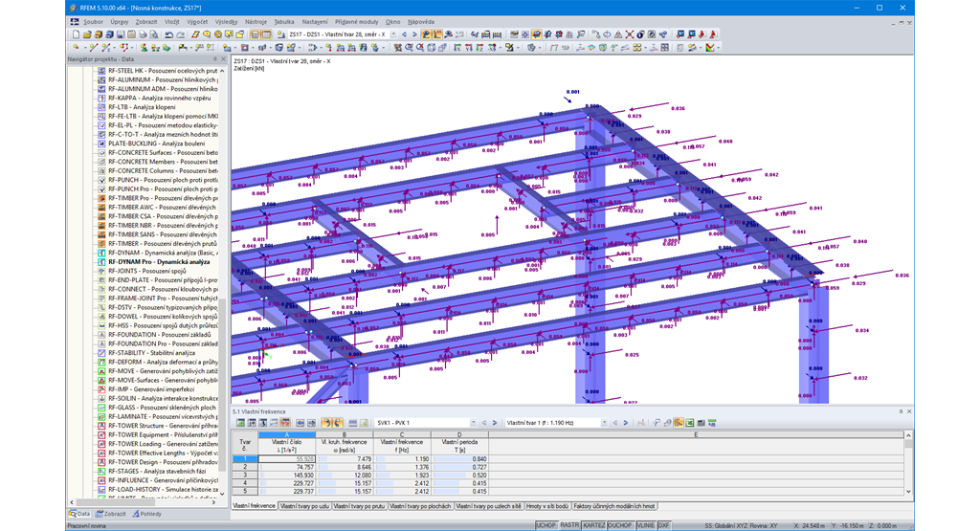Image resolution: width=980 pixels, height=531 pixels.
Task: Click the Print icon in the toolbar
Action: [x=144, y=34]
